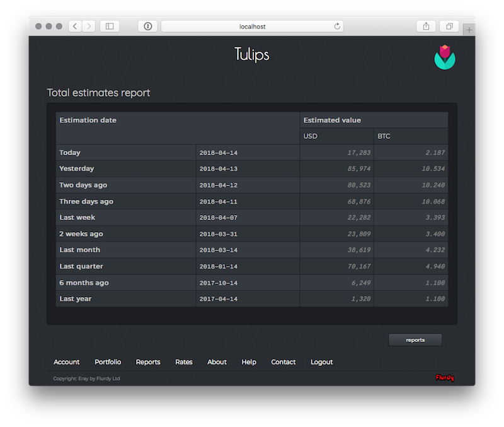The width and height of the screenshot is (504, 427).
Task: Click the red Flurdy brand logo
Action: click(x=445, y=378)
